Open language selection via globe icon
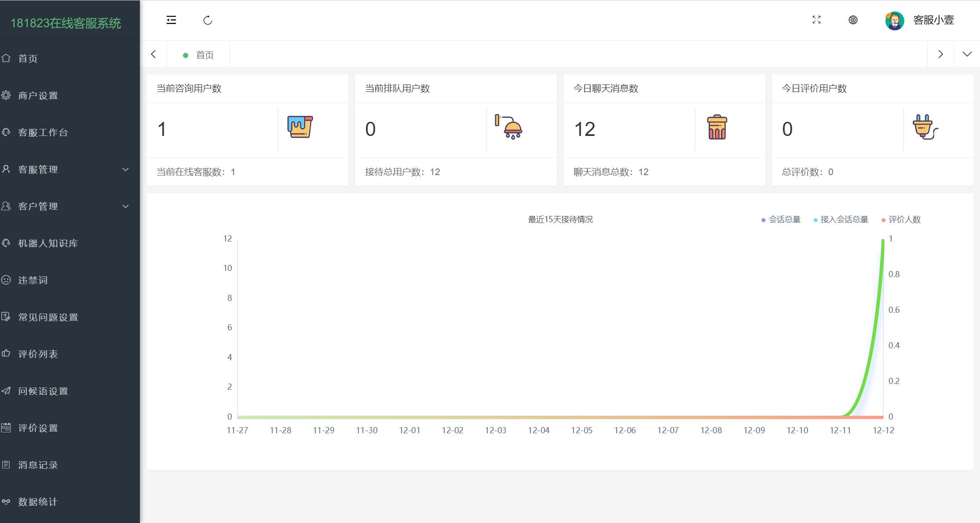The image size is (980, 523). tap(853, 20)
